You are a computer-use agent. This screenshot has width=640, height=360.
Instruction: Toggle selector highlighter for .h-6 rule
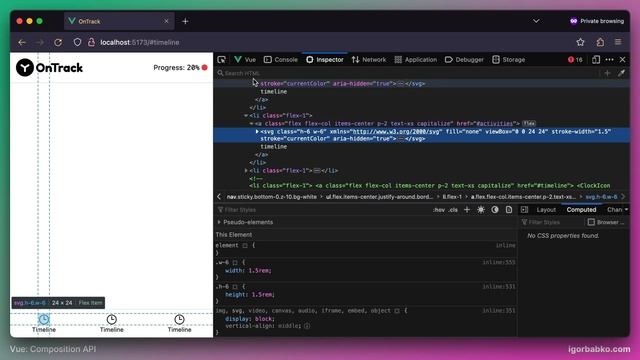(235, 287)
